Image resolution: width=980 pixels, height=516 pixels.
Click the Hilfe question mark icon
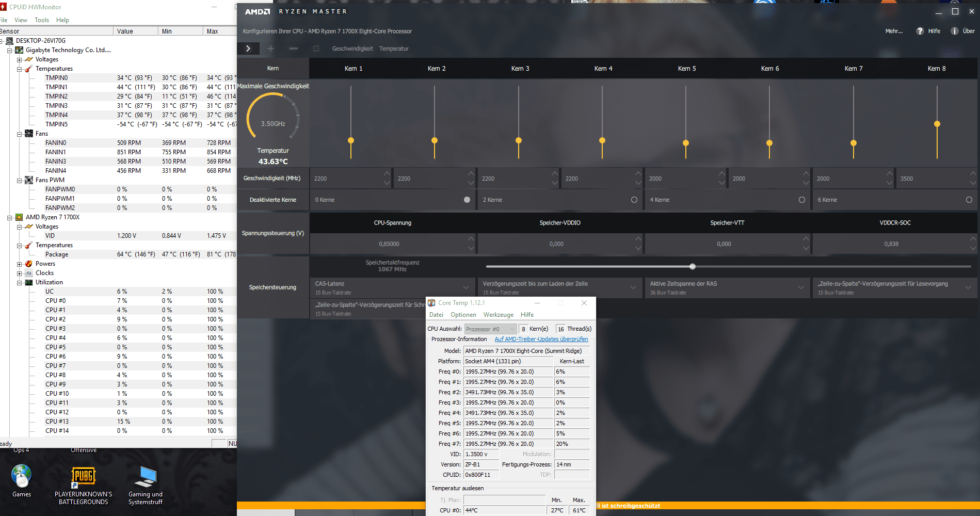[x=920, y=31]
